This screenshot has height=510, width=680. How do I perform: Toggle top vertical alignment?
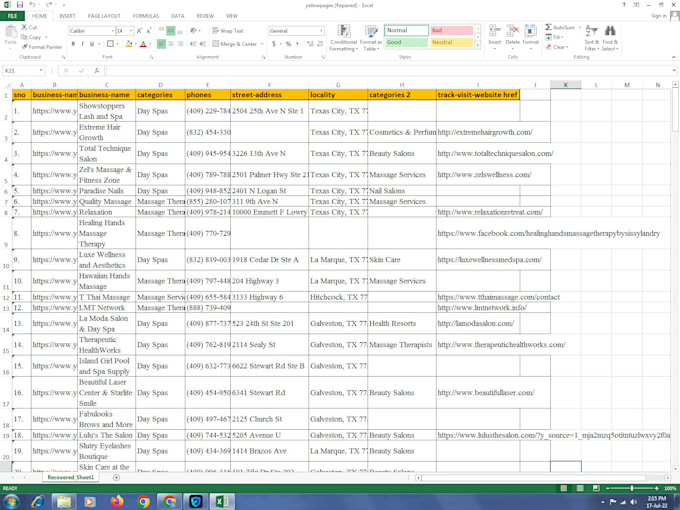[161, 31]
